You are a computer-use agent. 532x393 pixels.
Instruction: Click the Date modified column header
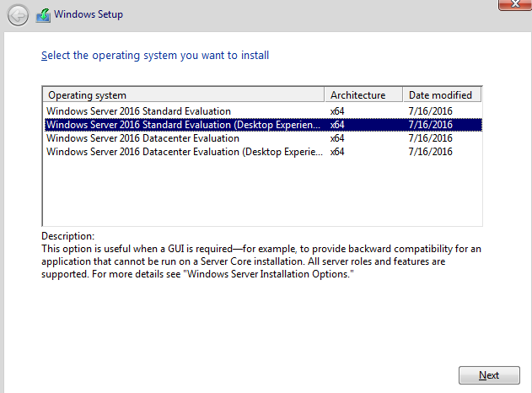442,95
